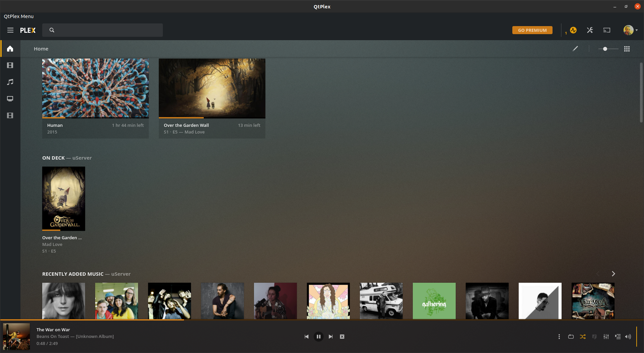Open the bottom film library sidebar icon
This screenshot has height=353, width=644.
pyautogui.click(x=10, y=115)
